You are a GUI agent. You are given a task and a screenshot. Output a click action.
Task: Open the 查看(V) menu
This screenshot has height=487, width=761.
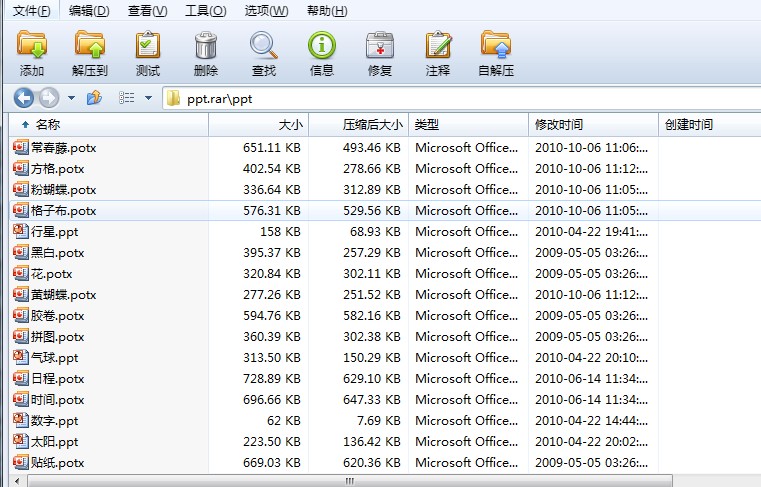tap(148, 10)
